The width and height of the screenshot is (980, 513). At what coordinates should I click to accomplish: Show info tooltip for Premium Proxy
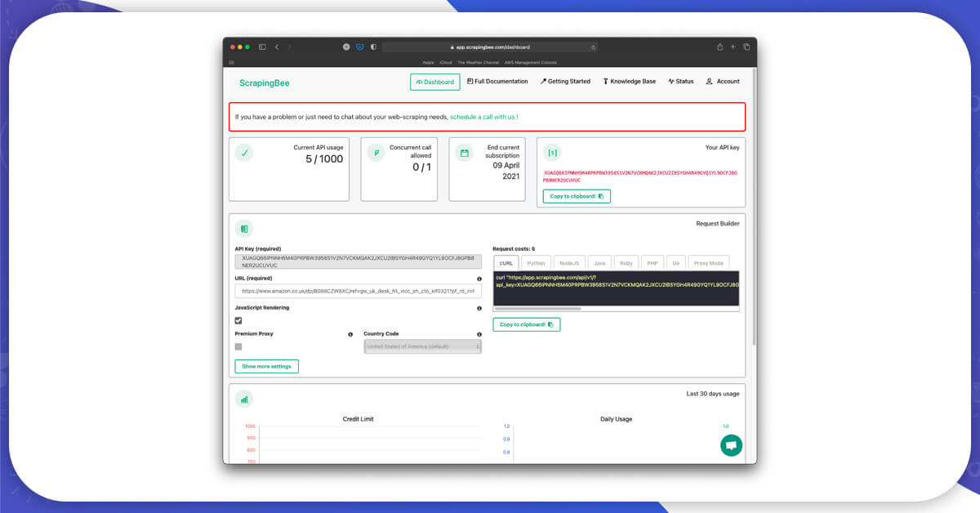(x=350, y=334)
